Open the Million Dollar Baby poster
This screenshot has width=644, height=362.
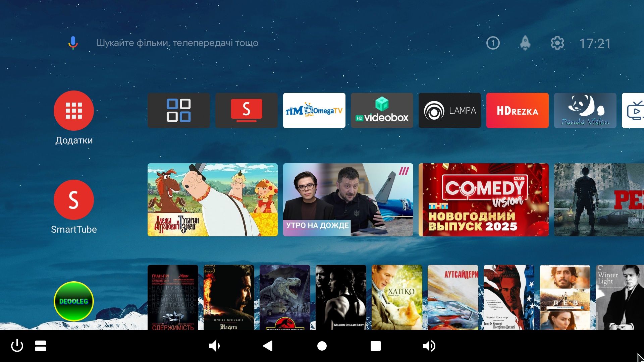(x=341, y=297)
